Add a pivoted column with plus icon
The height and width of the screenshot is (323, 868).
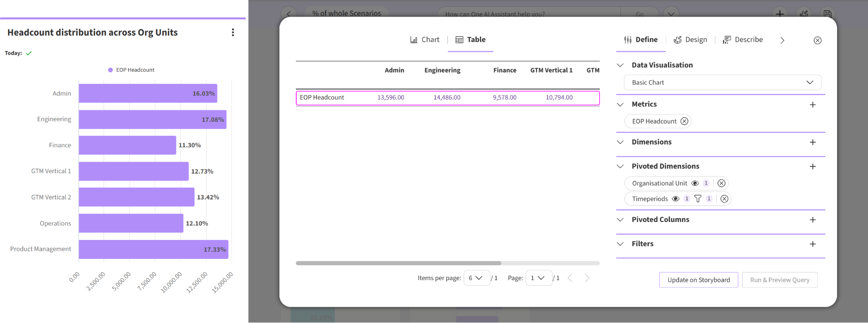(812, 220)
